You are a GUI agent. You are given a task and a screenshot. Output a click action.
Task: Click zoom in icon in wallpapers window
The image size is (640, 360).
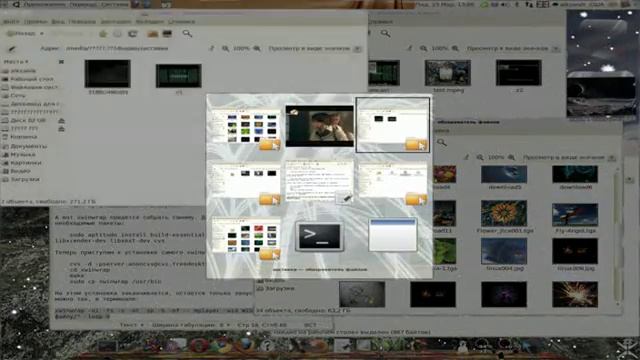511,158
